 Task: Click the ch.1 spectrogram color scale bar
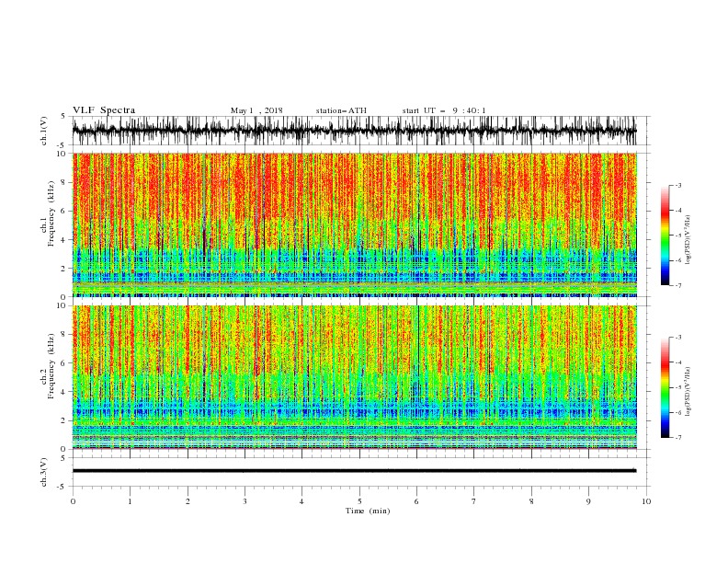[665, 236]
